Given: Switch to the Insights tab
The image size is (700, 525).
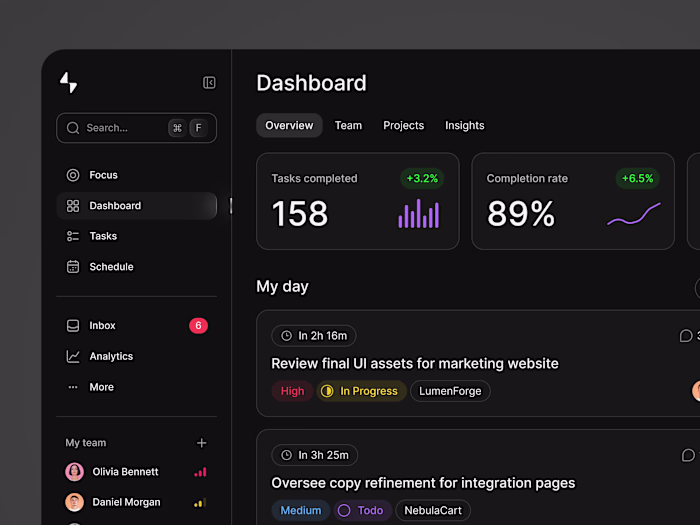Looking at the screenshot, I should click(x=465, y=125).
